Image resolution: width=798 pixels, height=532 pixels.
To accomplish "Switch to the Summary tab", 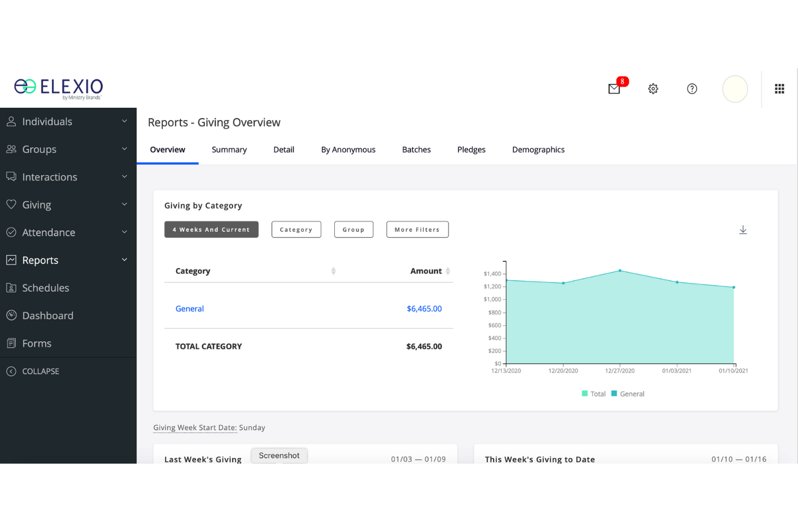I will coord(229,150).
